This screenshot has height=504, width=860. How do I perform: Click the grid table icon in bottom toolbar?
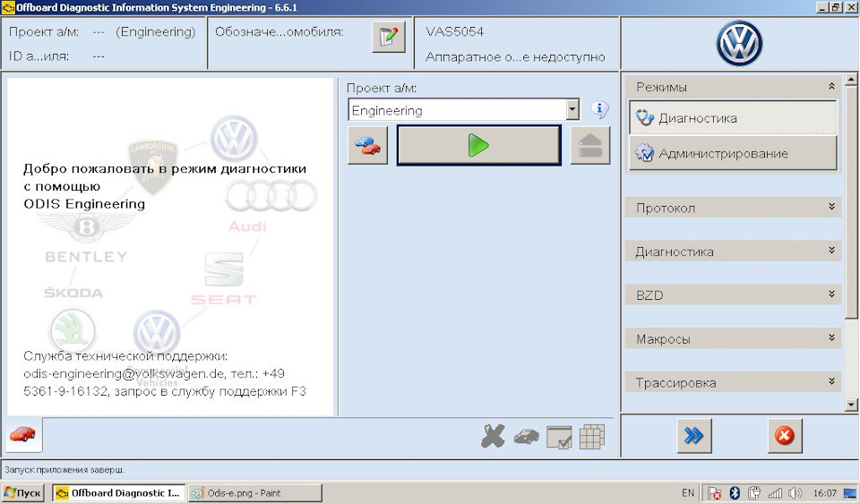(592, 437)
